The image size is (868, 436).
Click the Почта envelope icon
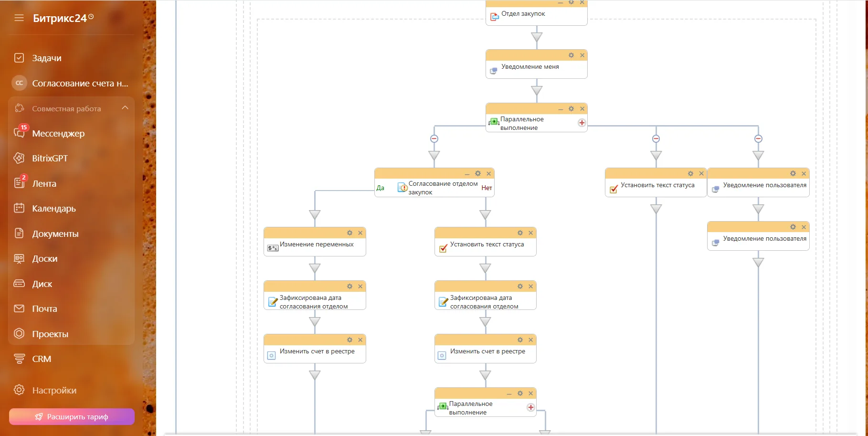click(x=19, y=308)
